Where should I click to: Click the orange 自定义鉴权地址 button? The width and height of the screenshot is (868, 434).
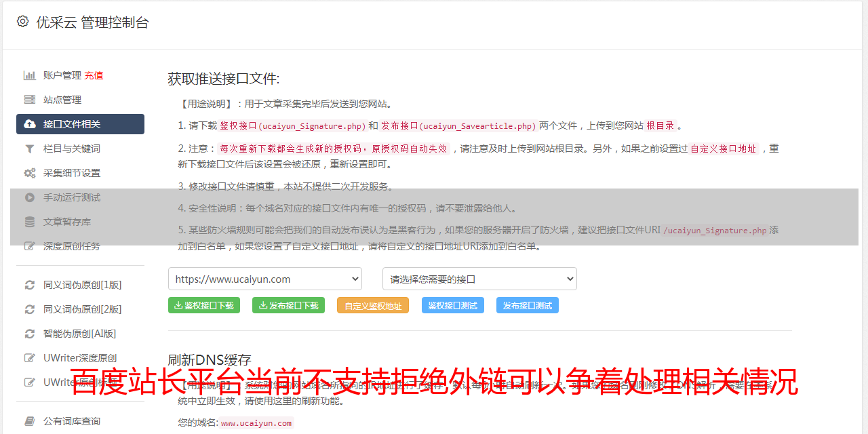coord(373,305)
